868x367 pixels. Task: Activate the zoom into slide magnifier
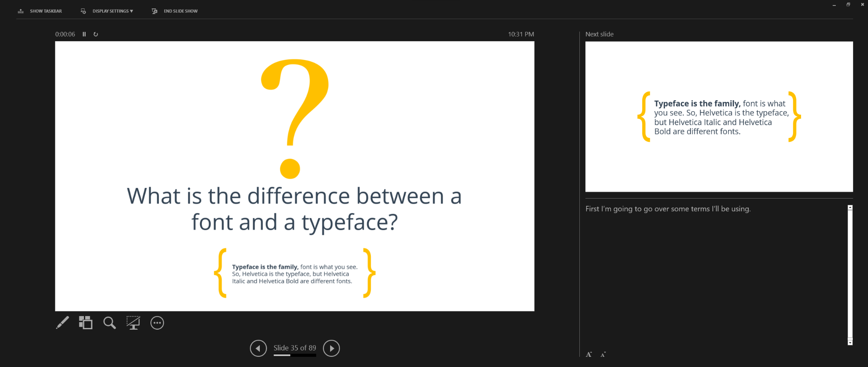pos(109,323)
